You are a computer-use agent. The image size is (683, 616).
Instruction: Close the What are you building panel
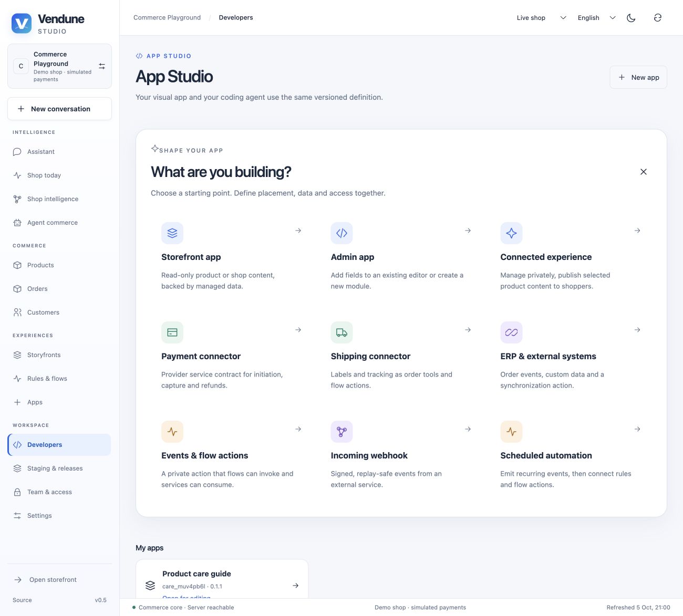644,172
